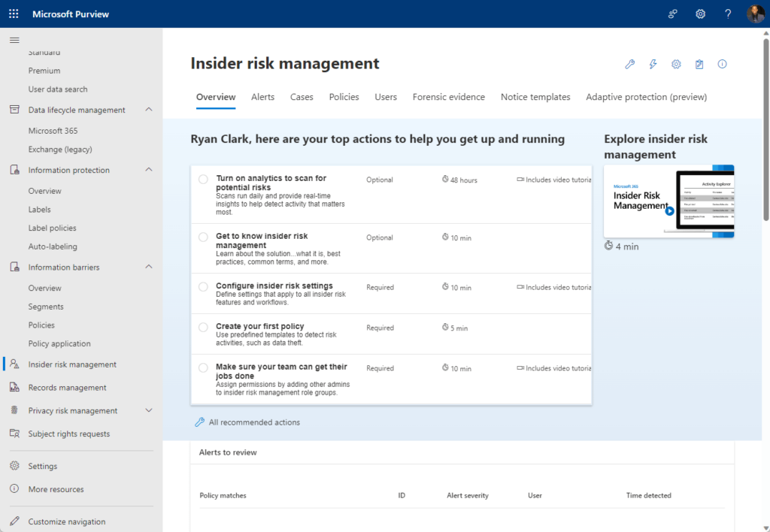Open the app launcher waffle icon
This screenshot has height=532, width=770.
(14, 14)
